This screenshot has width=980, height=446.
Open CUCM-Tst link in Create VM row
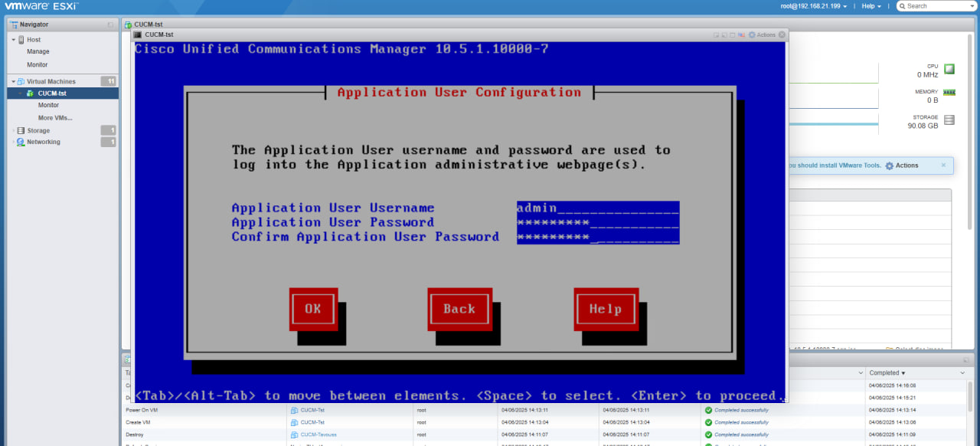pyautogui.click(x=312, y=422)
